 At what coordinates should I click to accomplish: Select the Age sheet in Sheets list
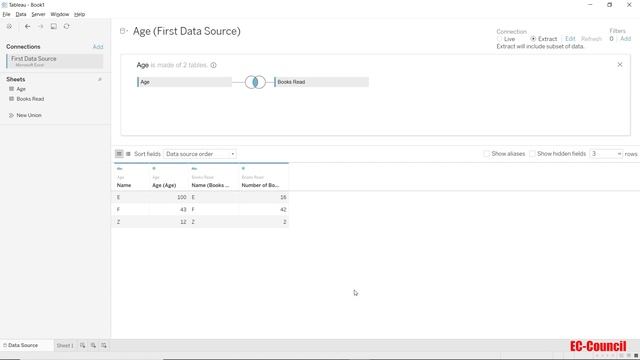tap(21, 89)
